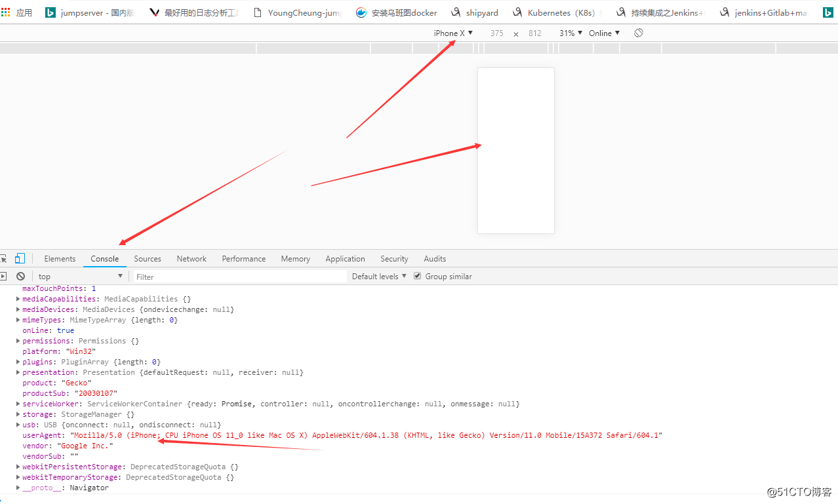Screen dimensions: 838x504
Task: Open the Security tab
Action: pyautogui.click(x=394, y=259)
